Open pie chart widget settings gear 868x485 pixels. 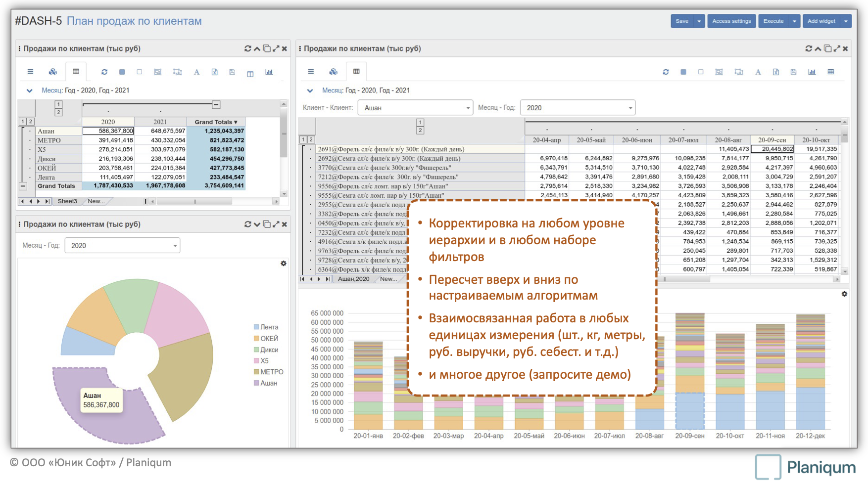pyautogui.click(x=284, y=264)
